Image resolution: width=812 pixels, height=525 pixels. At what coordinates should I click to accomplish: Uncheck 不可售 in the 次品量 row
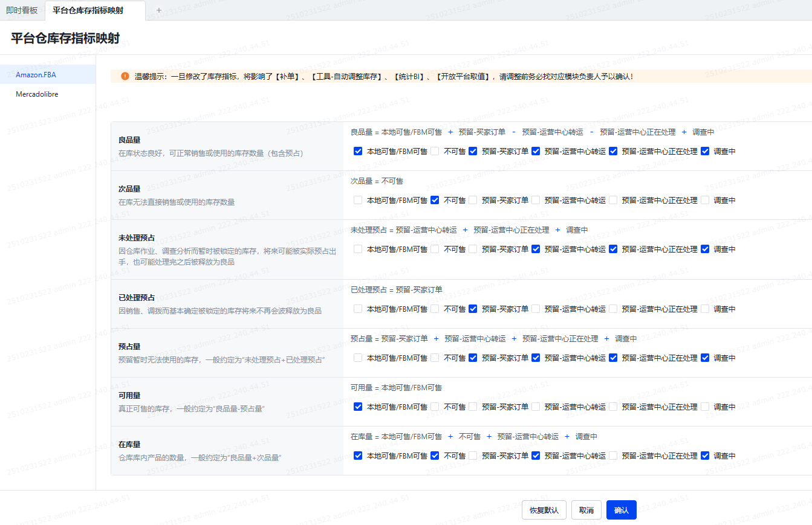pos(435,200)
